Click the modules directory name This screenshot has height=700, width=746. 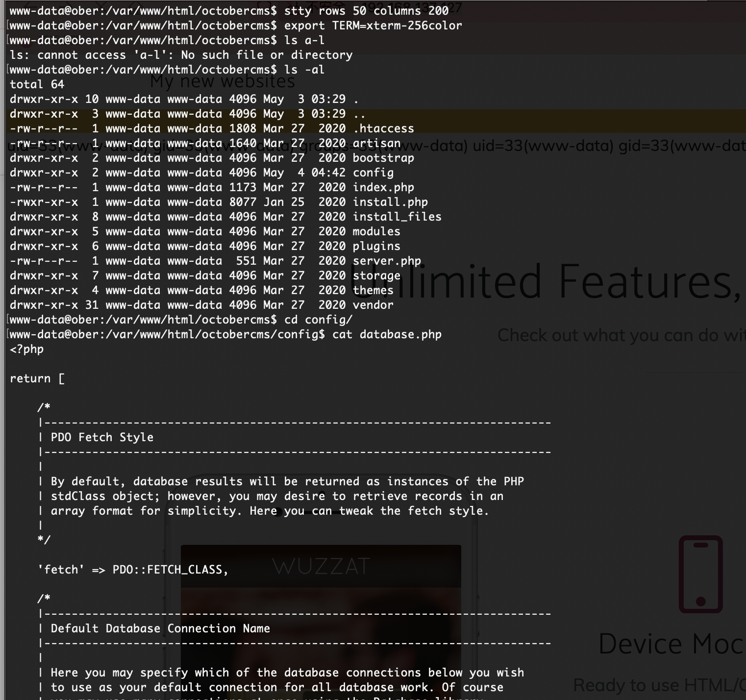pyautogui.click(x=376, y=231)
